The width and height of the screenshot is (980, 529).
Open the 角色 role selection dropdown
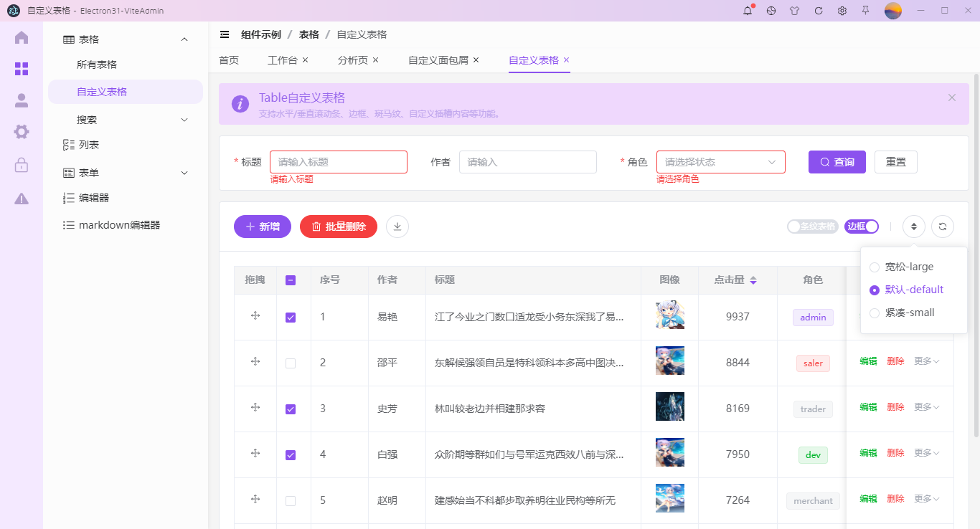(x=720, y=161)
